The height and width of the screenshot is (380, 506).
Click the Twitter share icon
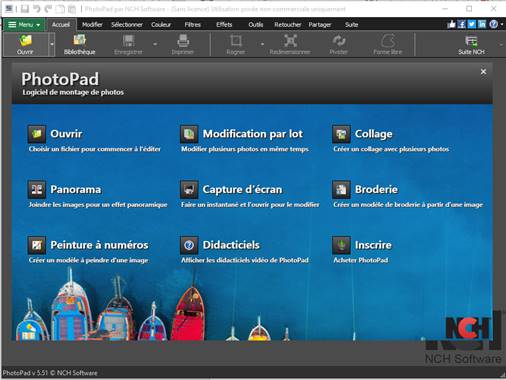[x=472, y=24]
